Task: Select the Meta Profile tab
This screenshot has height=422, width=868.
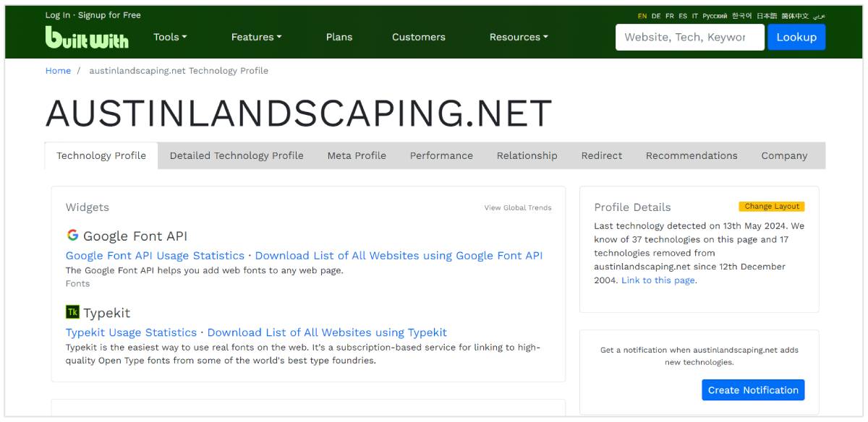Action: [x=357, y=155]
